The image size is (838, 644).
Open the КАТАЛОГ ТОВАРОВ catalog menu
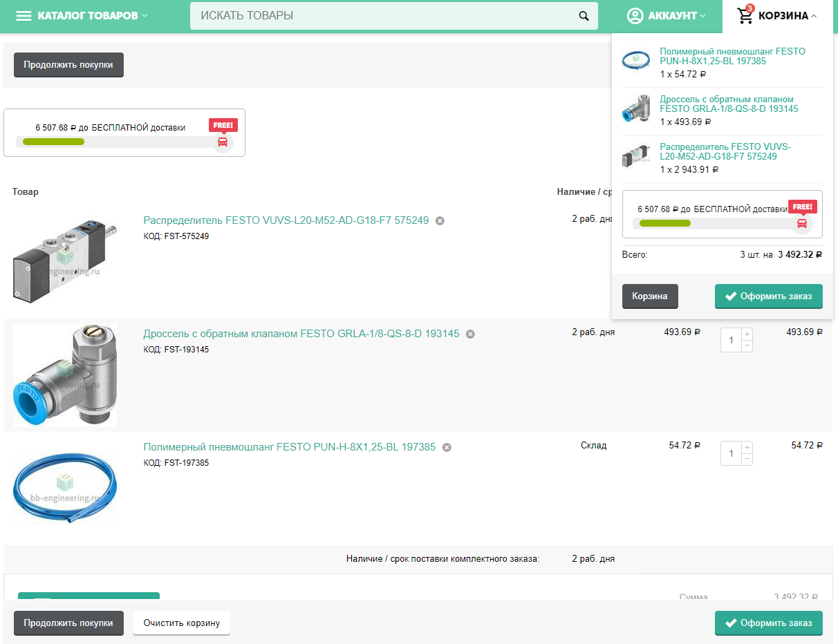click(x=82, y=16)
